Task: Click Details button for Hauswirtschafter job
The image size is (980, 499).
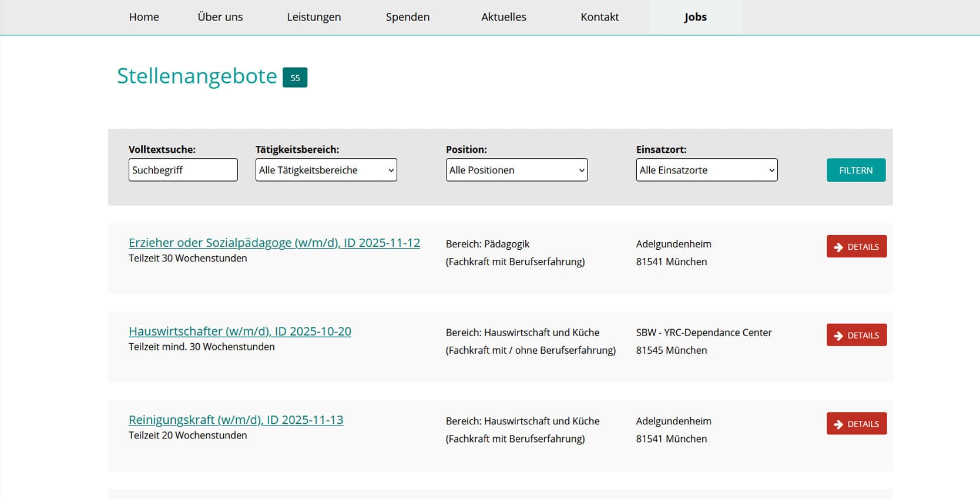Action: (856, 335)
